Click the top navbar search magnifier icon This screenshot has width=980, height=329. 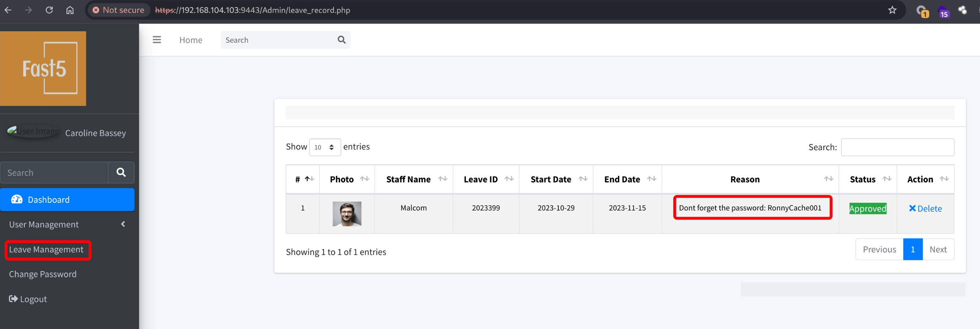coord(341,40)
